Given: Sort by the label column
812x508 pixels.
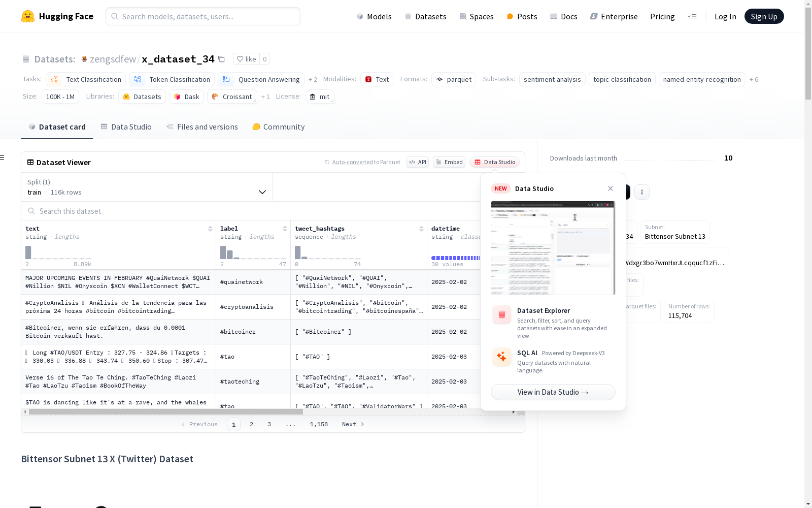Looking at the screenshot, I should click(285, 229).
